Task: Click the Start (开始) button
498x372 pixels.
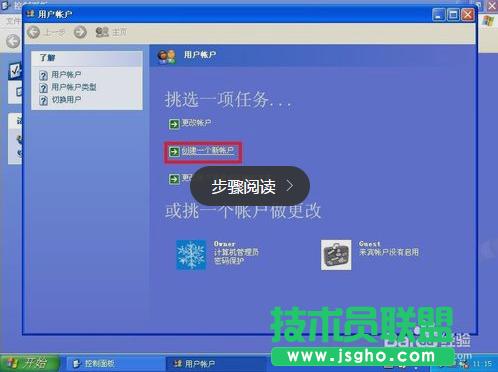Action: point(29,363)
